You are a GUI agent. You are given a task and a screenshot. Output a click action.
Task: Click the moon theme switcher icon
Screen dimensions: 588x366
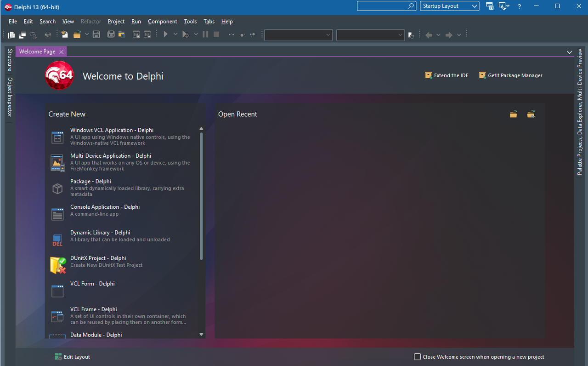(x=503, y=6)
